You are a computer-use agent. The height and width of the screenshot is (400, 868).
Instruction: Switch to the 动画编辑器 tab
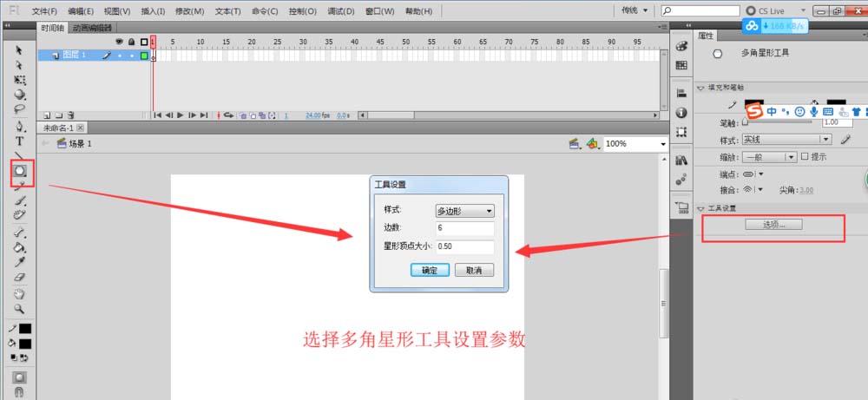point(92,27)
